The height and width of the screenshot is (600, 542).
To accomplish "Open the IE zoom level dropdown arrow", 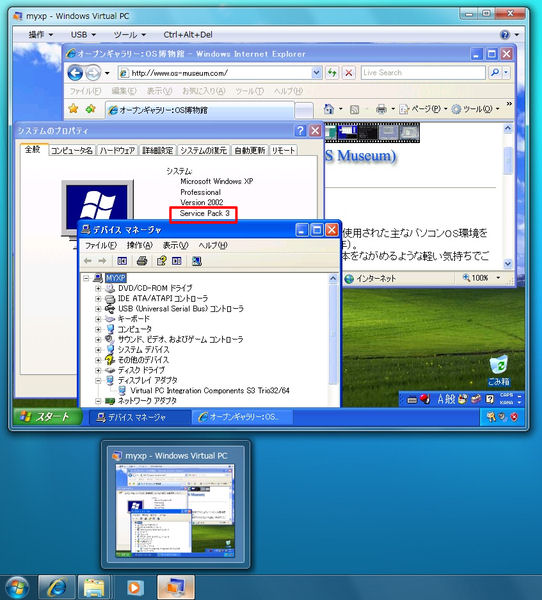I will 498,278.
